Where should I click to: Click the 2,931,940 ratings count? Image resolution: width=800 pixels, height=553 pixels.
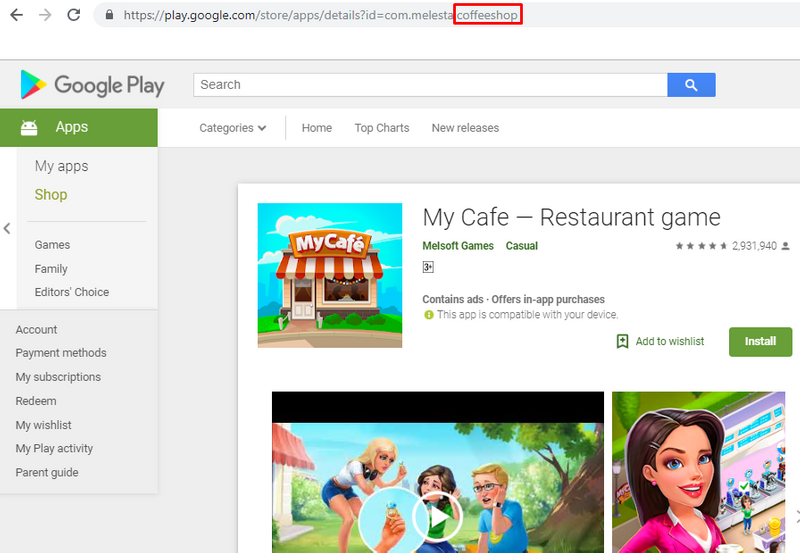(755, 246)
